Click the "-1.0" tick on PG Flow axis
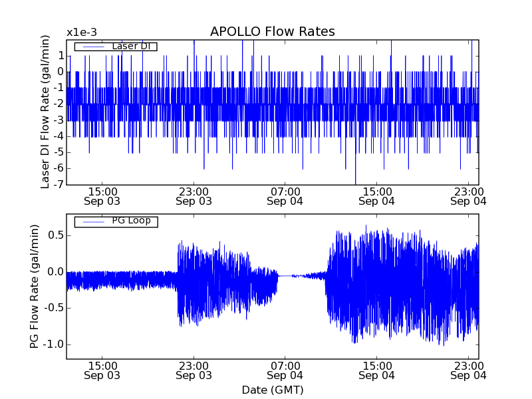The image size is (532, 399). click(53, 344)
